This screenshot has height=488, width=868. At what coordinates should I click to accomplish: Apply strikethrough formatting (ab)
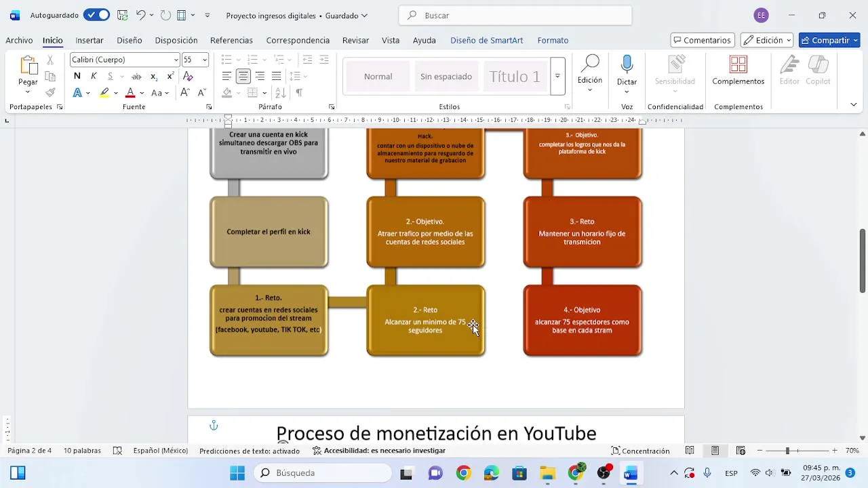coord(136,76)
